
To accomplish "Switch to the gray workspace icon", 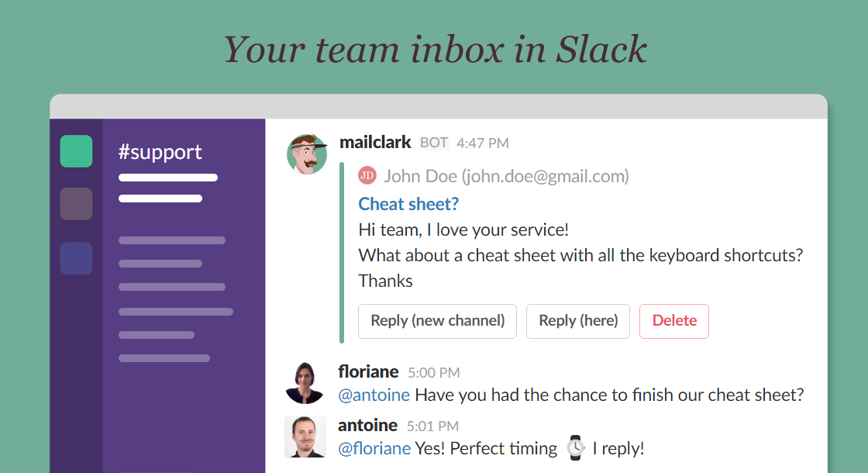I will click(x=76, y=204).
